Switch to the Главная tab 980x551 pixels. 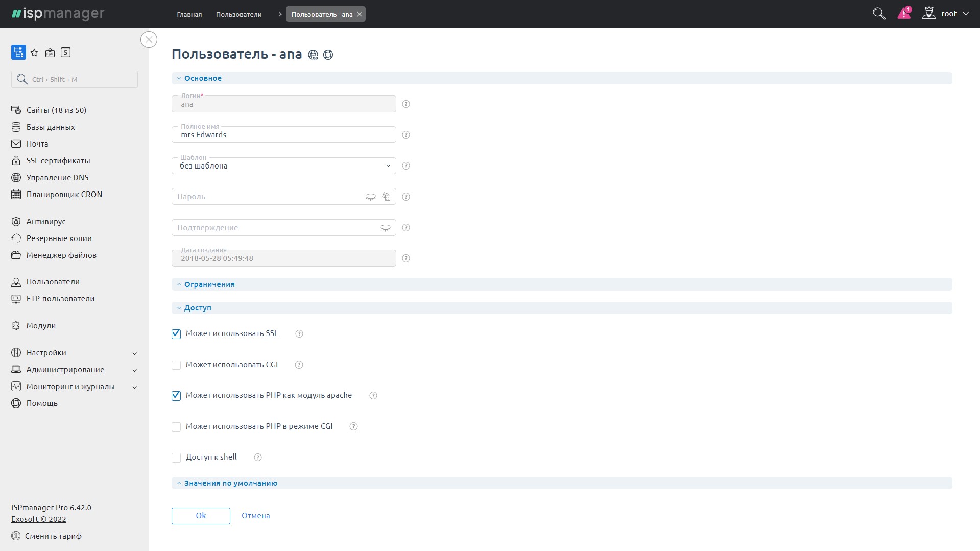click(189, 14)
